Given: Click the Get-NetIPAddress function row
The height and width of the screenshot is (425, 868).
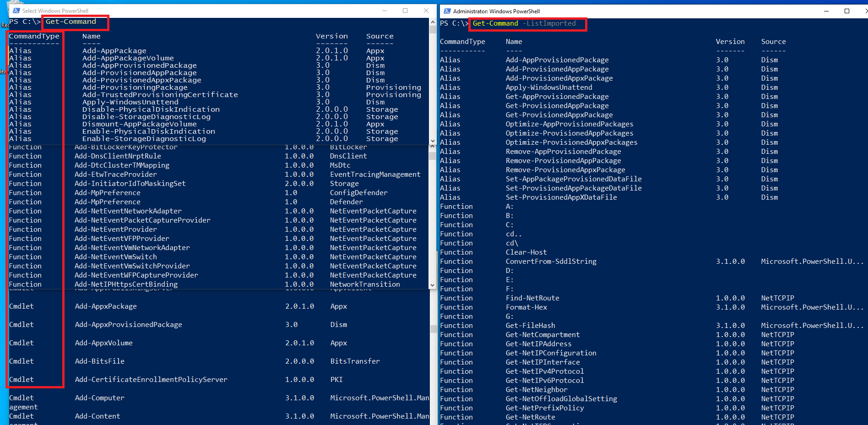Looking at the screenshot, I should click(x=538, y=343).
